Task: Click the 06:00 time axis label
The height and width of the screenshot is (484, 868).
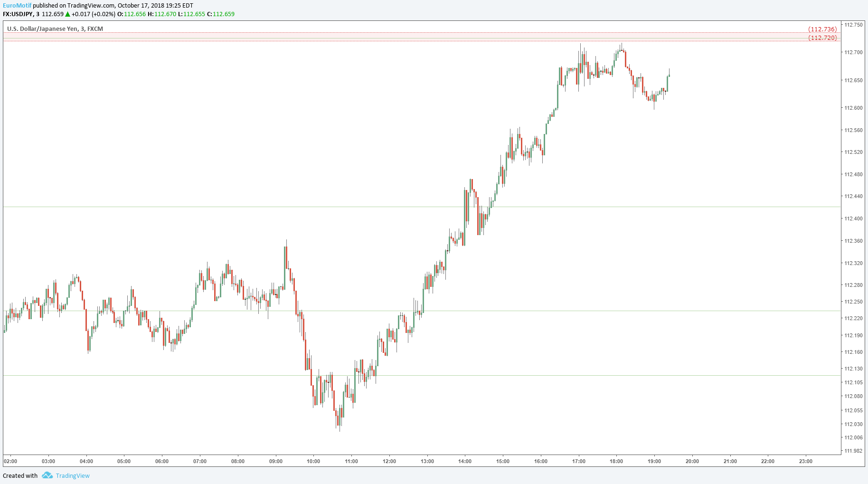Action: point(162,461)
